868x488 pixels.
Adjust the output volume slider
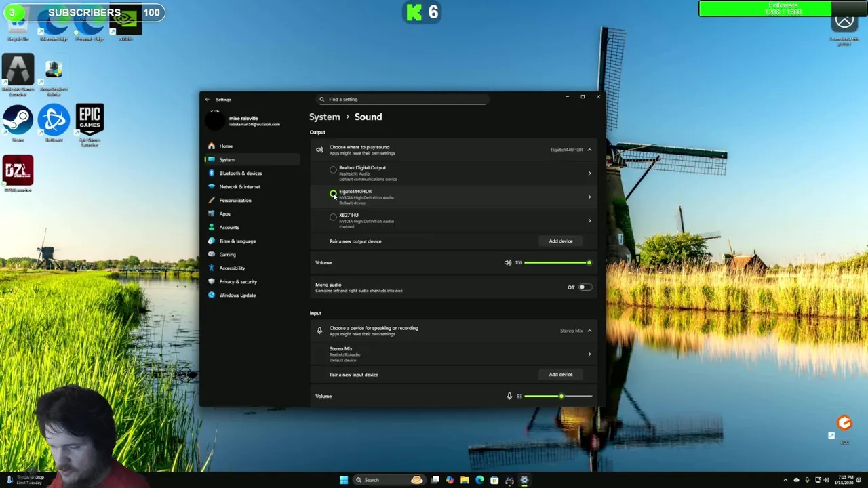click(557, 263)
